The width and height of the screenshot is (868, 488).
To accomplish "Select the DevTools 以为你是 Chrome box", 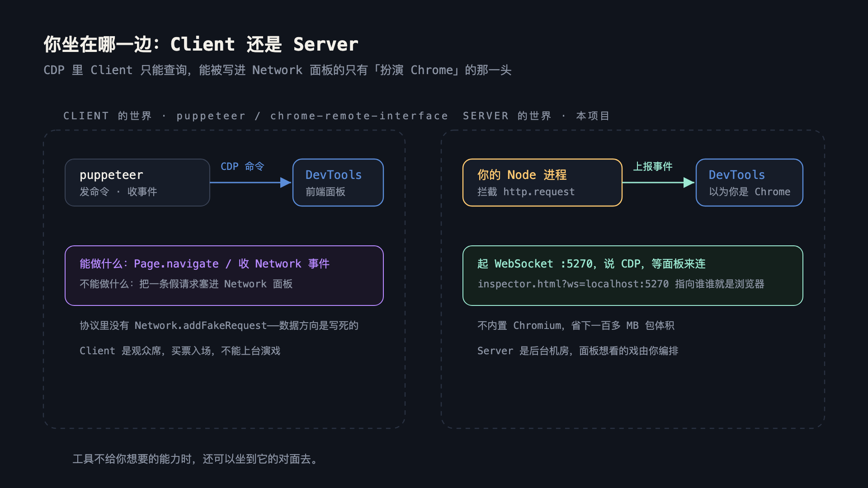I will [x=750, y=183].
